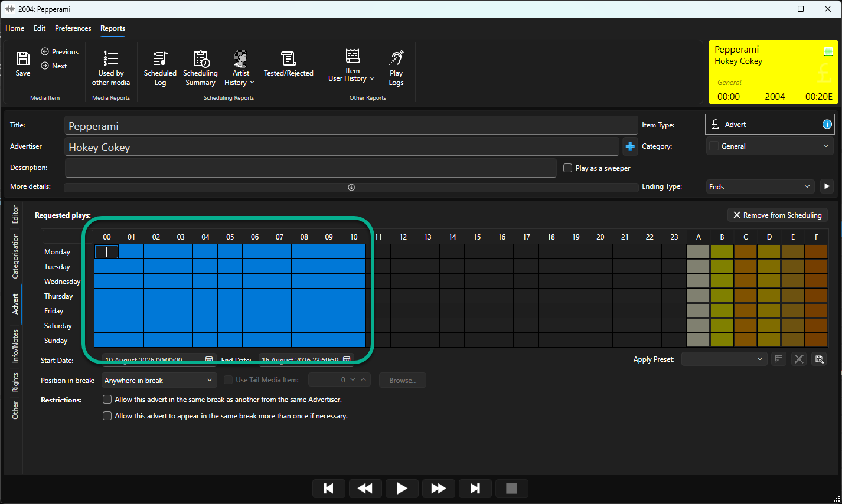842x504 pixels.
Task: Allow advert in same break as same Advertiser
Action: pyautogui.click(x=107, y=400)
